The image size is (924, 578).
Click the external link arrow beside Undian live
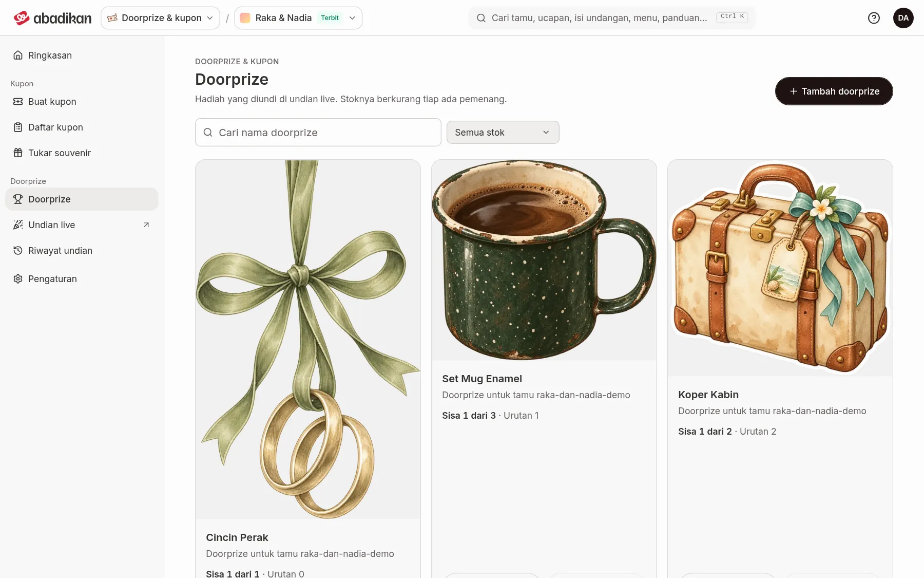146,225
